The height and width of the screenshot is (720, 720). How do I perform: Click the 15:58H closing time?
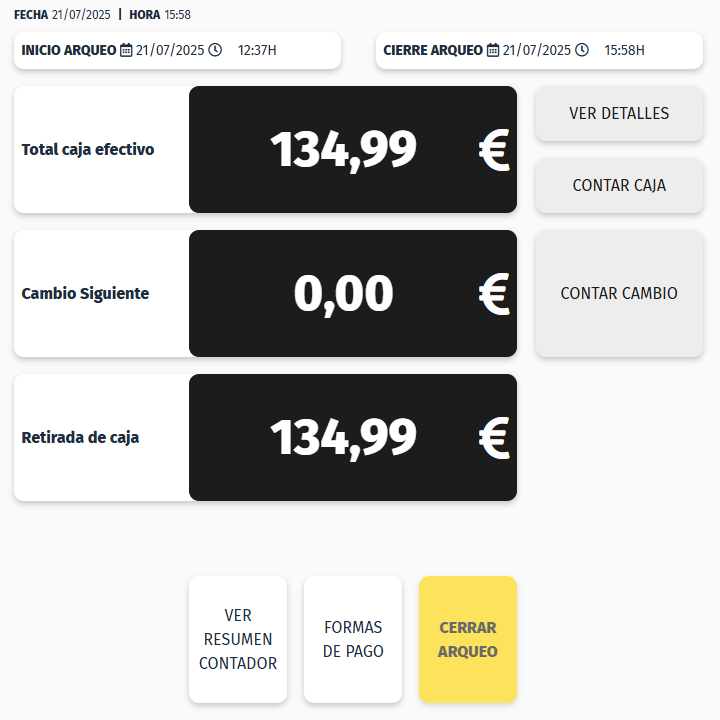coord(624,50)
